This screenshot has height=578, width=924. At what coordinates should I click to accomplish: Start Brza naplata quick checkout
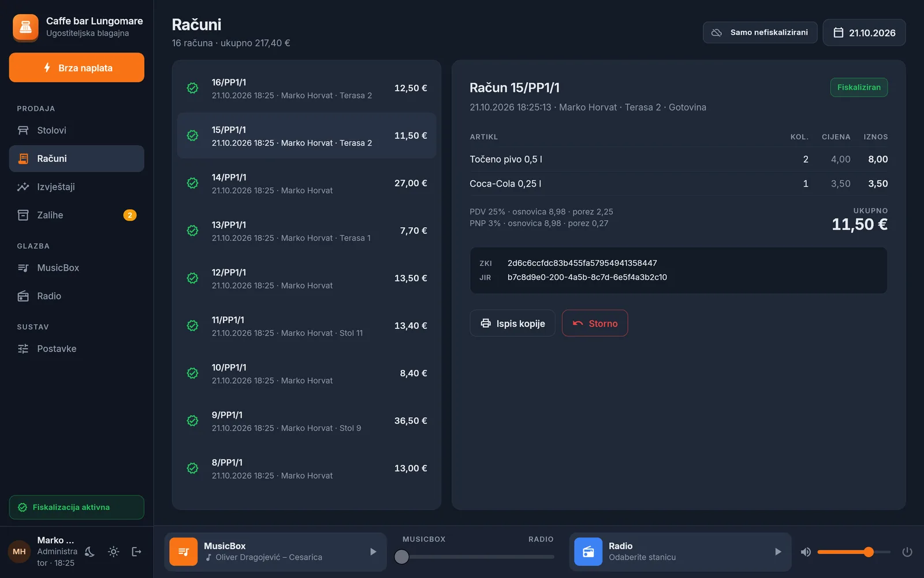(76, 68)
